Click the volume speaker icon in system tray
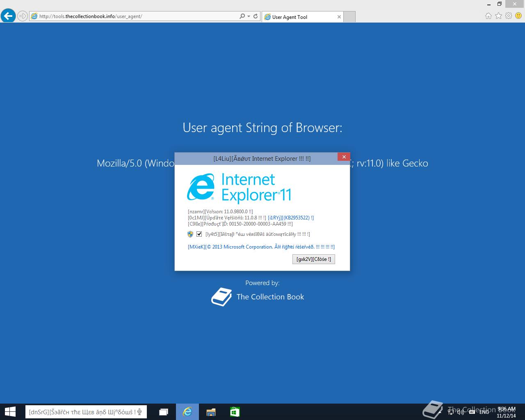 tap(460, 411)
